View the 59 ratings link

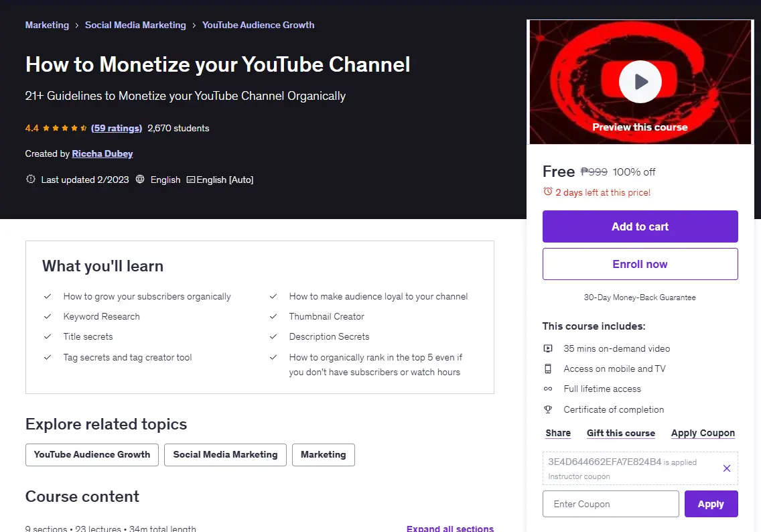117,128
